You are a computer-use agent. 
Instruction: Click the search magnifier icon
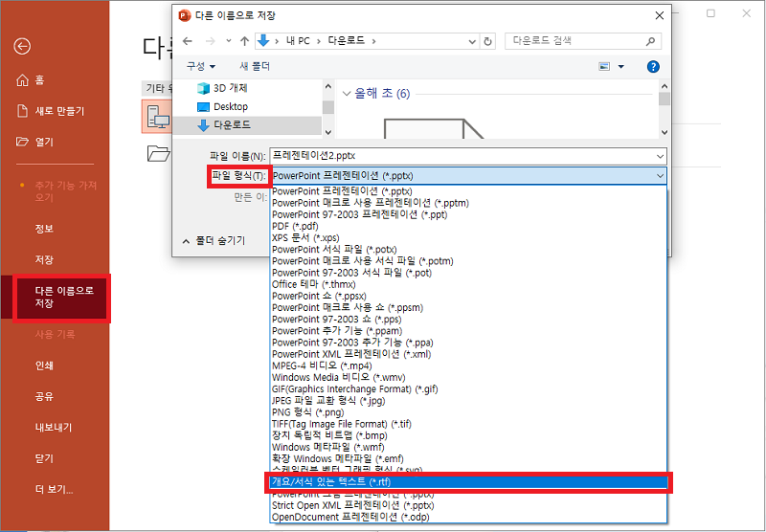click(x=650, y=41)
